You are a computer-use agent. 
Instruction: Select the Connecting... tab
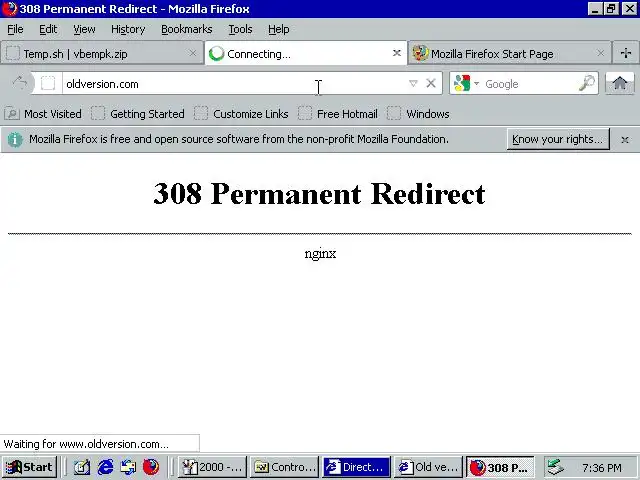(305, 53)
